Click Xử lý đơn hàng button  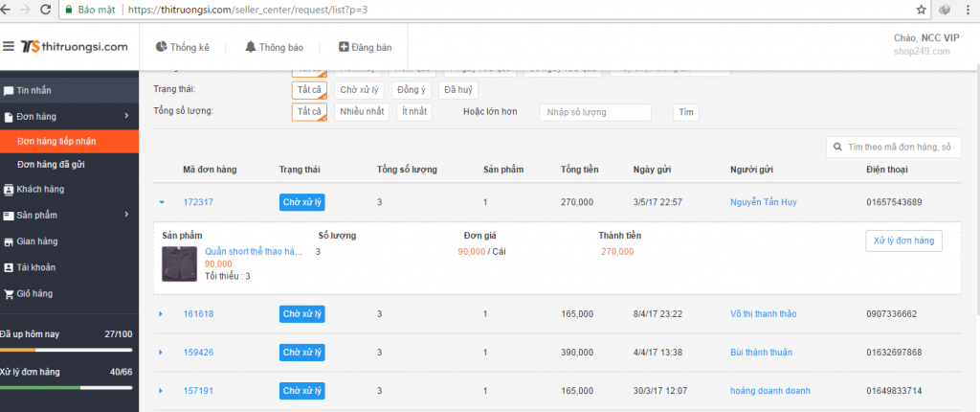coord(903,241)
